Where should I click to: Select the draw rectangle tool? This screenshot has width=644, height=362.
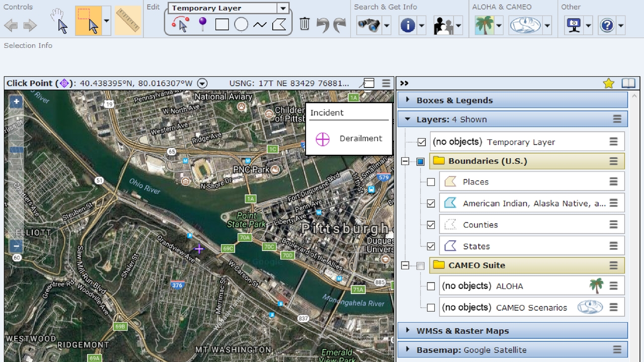coord(222,24)
